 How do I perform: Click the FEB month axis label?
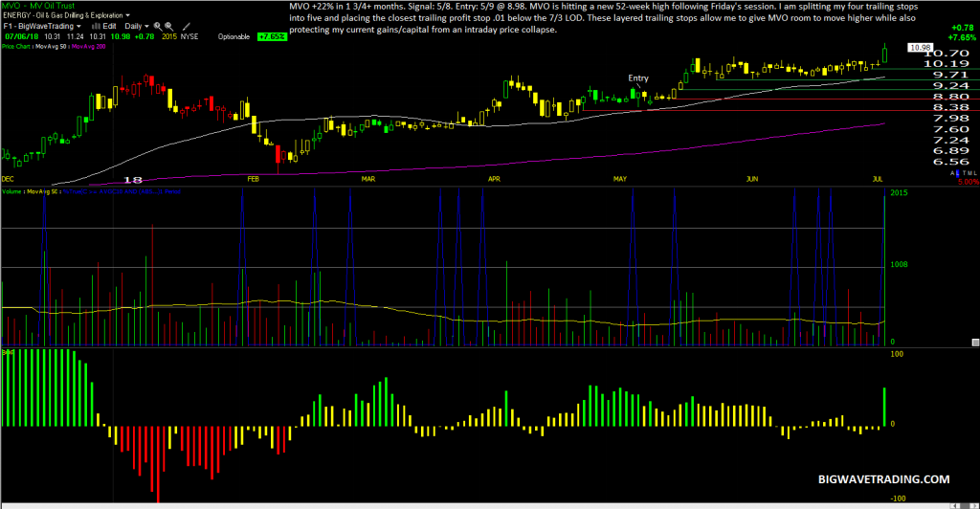tap(253, 179)
